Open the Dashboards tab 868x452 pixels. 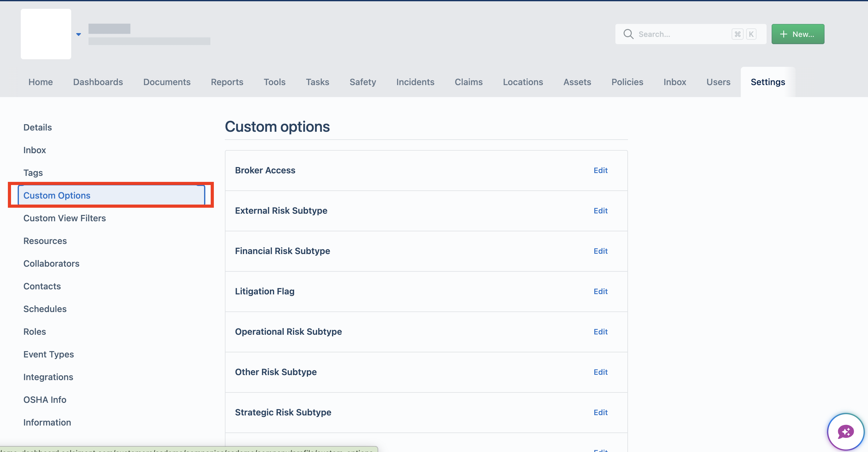coord(98,82)
